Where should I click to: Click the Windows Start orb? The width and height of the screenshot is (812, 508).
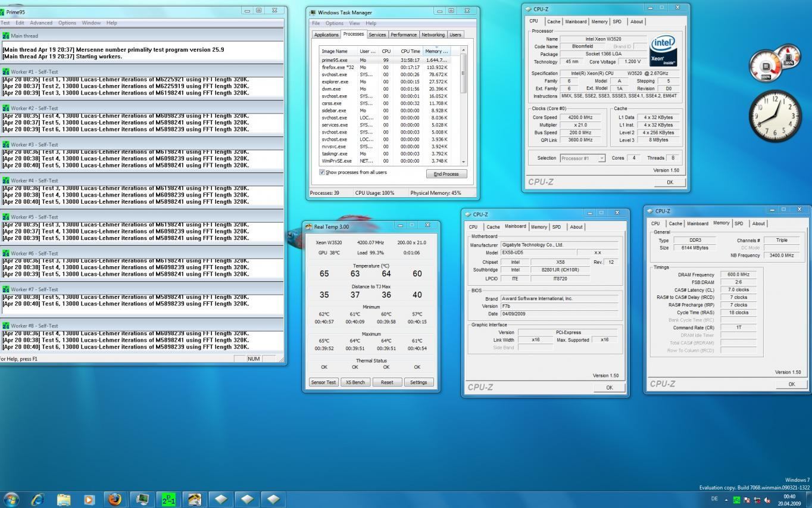coord(11,499)
